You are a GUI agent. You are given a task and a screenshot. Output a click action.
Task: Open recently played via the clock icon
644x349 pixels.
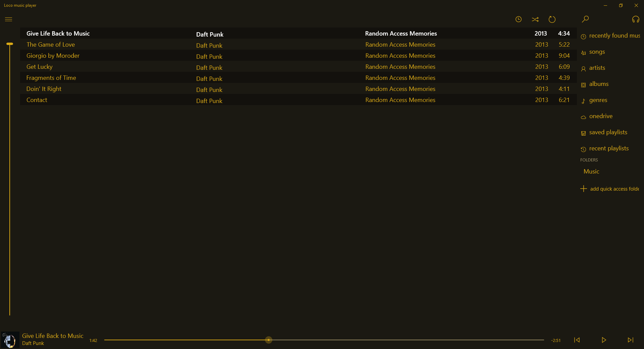pyautogui.click(x=519, y=19)
